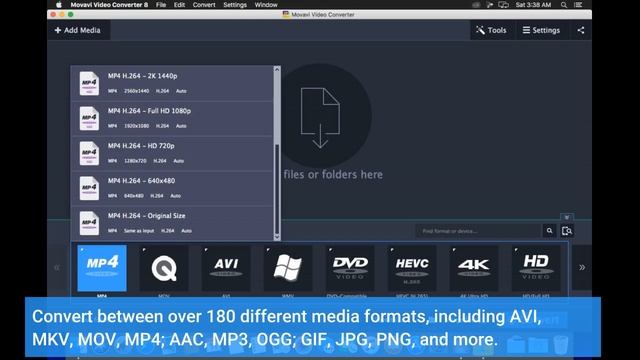The width and height of the screenshot is (640, 360).
Task: Click the share icon in top toolbar
Action: point(581,30)
